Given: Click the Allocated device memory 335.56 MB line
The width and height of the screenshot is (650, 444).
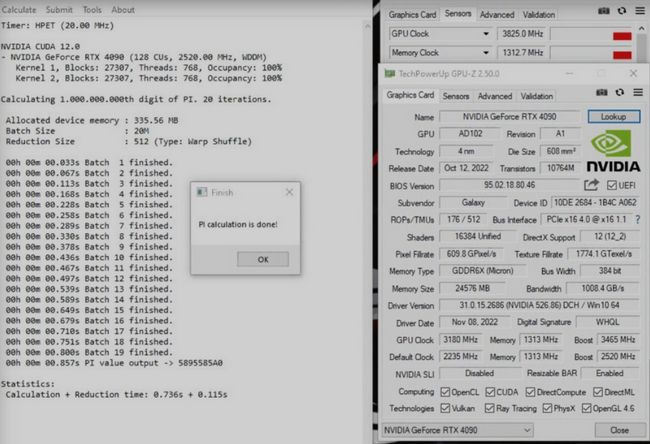Looking at the screenshot, I should [x=92, y=120].
